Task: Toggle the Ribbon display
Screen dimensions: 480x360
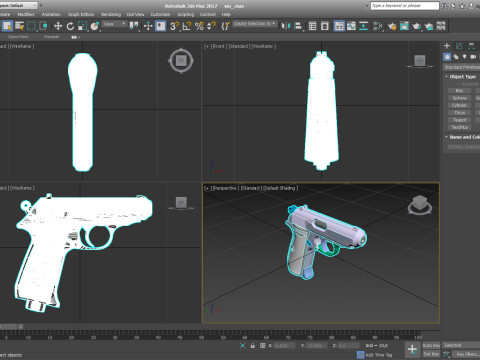Action: tap(339, 26)
